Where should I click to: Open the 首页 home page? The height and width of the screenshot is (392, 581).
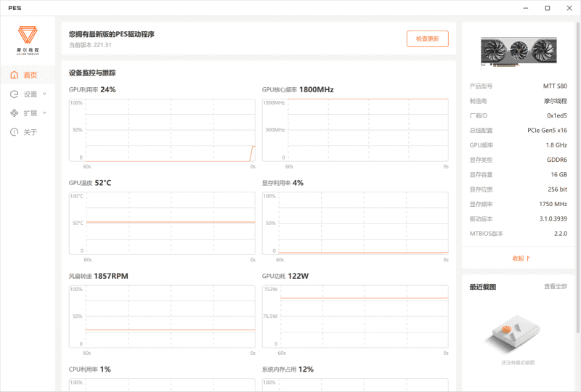pos(28,75)
